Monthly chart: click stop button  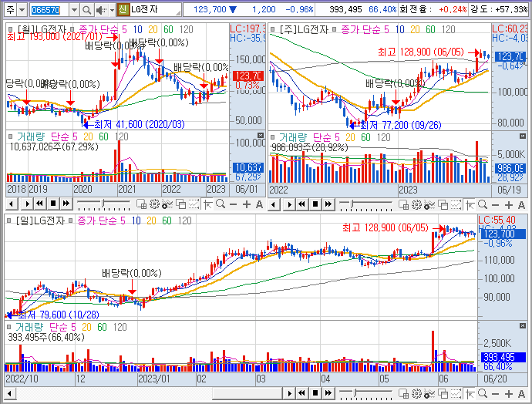(x=53, y=204)
